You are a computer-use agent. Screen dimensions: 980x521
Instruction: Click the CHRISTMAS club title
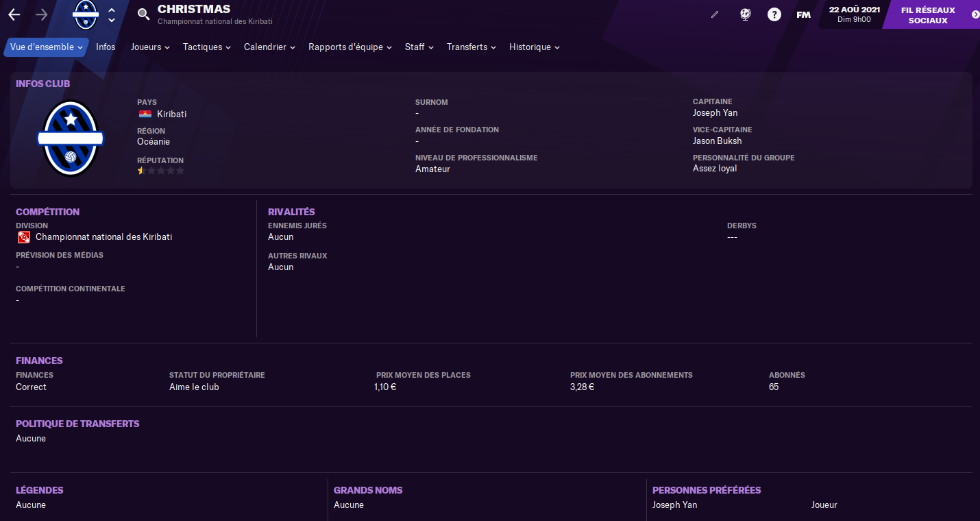194,9
